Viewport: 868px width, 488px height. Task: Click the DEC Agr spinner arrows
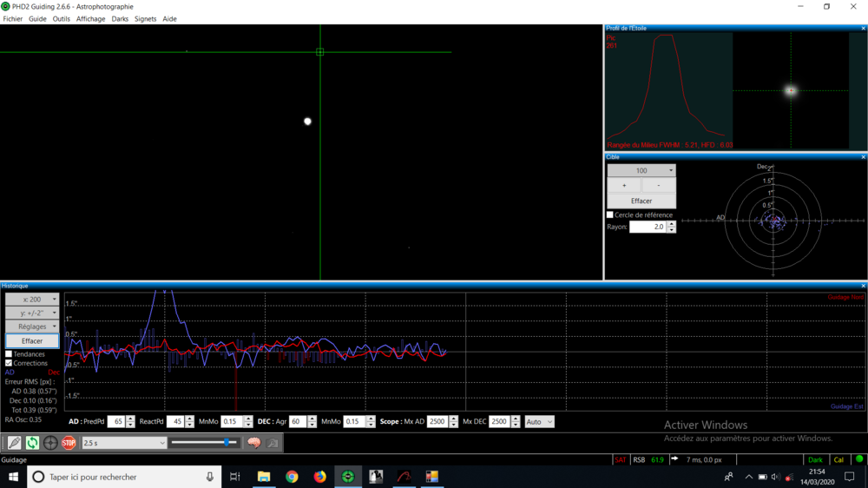tap(312, 421)
